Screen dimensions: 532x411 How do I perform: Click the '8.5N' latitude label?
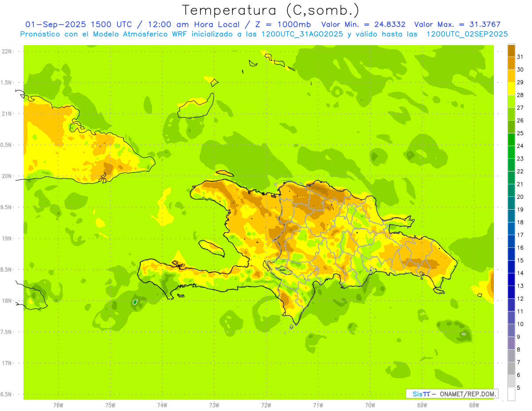(7, 270)
